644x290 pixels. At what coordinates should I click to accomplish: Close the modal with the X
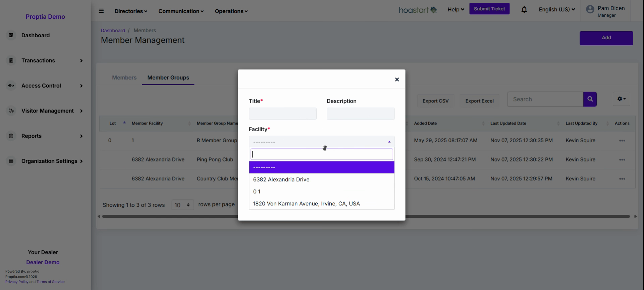(397, 80)
